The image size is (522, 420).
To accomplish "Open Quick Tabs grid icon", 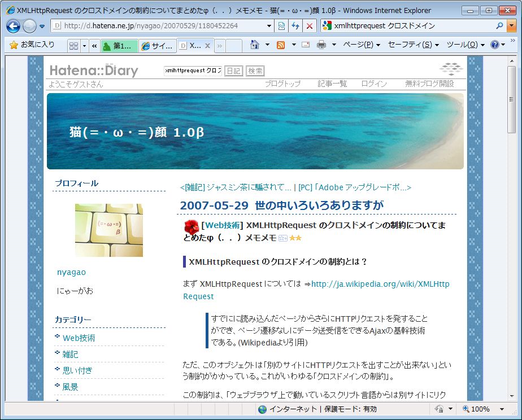I will pyautogui.click(x=74, y=46).
